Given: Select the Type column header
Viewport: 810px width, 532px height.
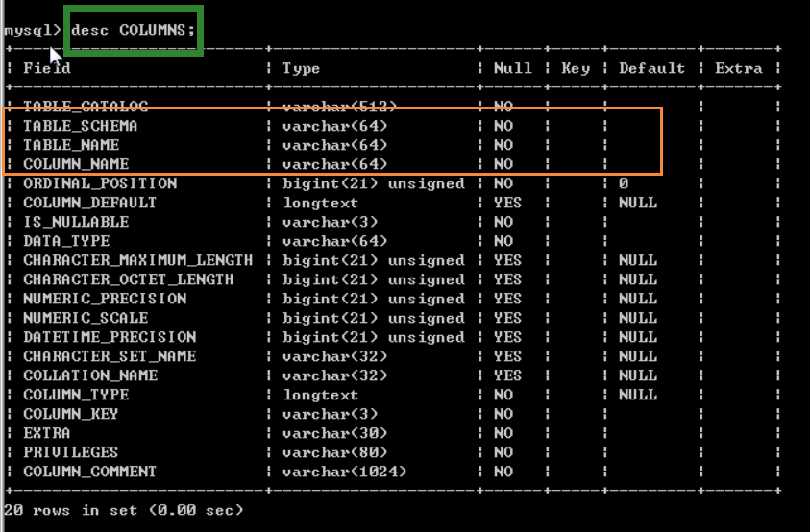Looking at the screenshot, I should [301, 69].
